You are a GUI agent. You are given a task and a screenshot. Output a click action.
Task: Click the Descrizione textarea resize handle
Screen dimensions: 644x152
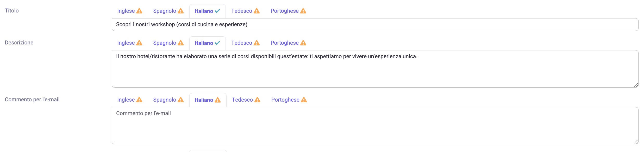(636, 85)
